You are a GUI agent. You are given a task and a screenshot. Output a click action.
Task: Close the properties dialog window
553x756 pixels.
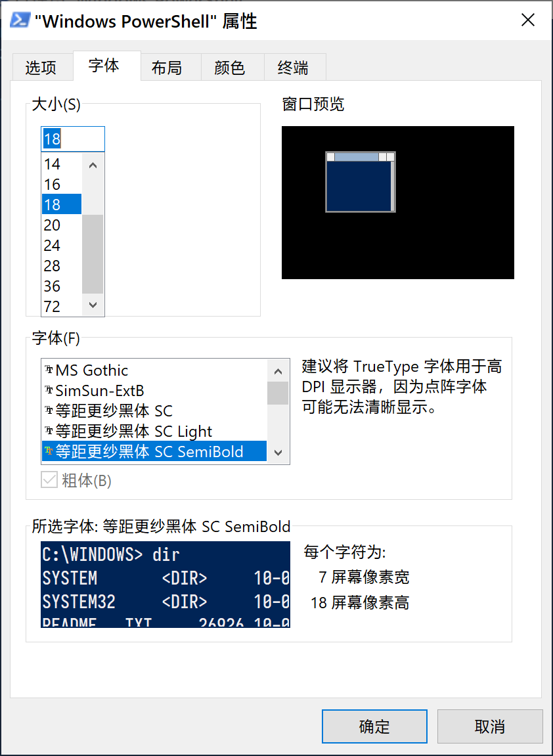528,20
